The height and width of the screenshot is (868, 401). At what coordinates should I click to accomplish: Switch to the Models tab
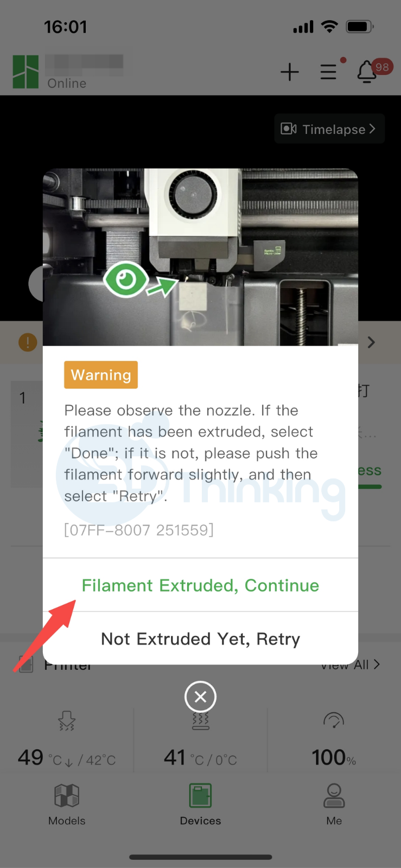[x=67, y=804]
